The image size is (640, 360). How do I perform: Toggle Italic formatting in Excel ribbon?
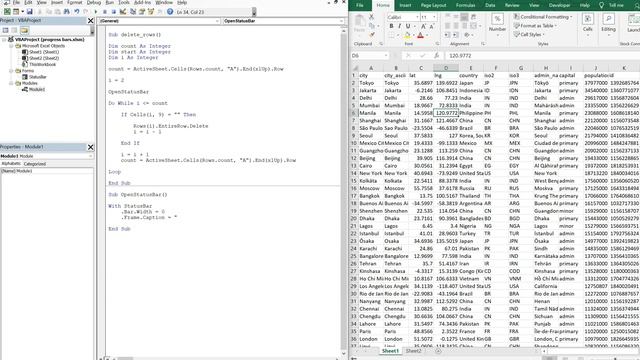(399, 26)
